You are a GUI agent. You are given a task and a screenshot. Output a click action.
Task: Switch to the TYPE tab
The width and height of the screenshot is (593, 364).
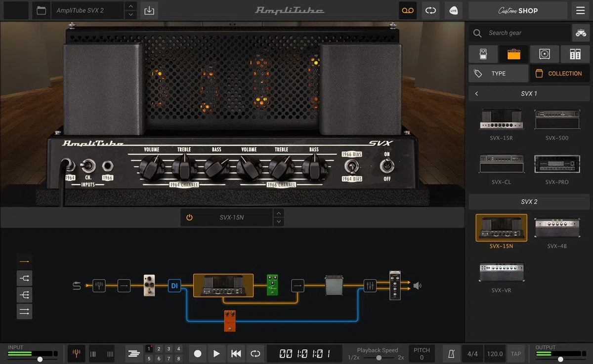pos(498,73)
